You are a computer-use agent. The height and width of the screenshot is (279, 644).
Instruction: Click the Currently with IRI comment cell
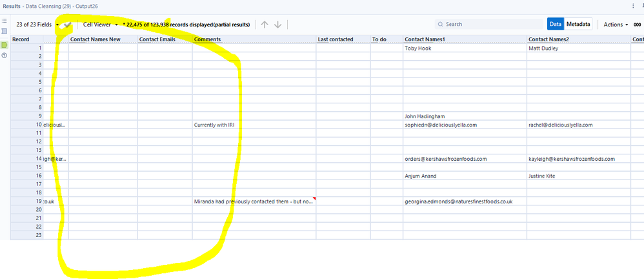[x=254, y=125]
